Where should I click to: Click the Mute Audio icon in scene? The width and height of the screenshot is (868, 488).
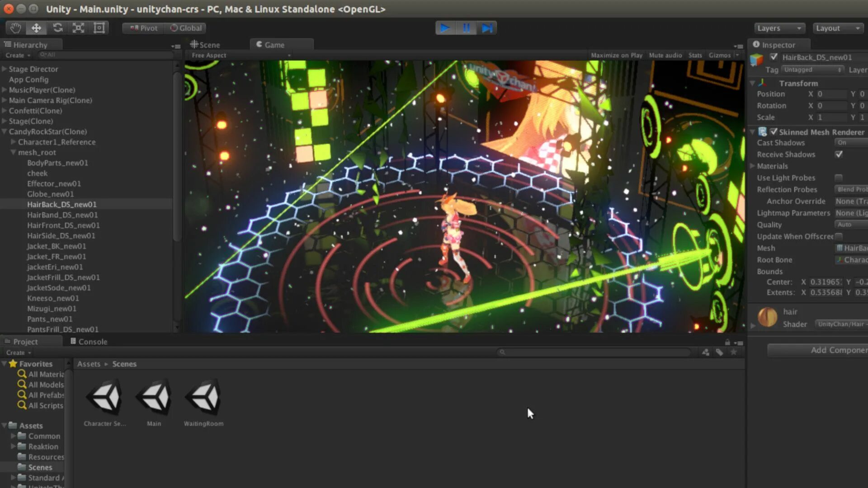(x=665, y=55)
